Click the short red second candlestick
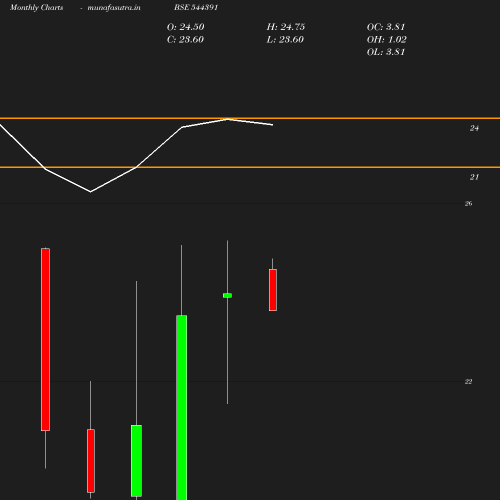500x500 pixels. coord(91,461)
